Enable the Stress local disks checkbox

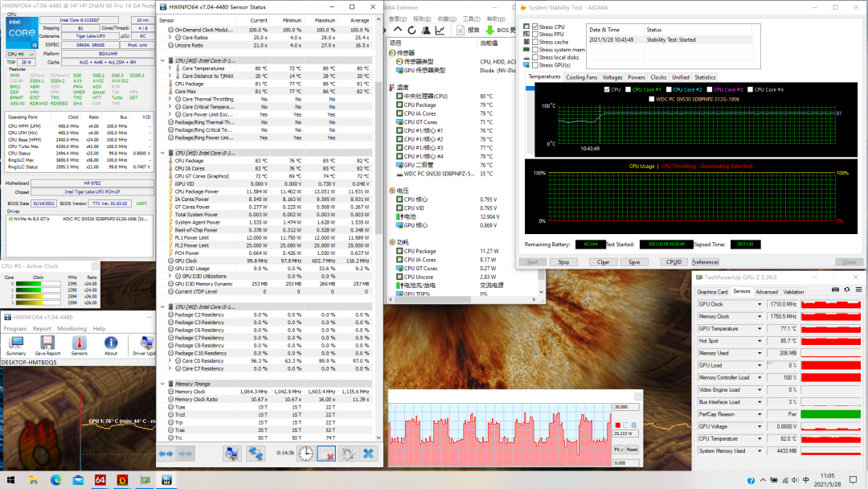coord(535,58)
